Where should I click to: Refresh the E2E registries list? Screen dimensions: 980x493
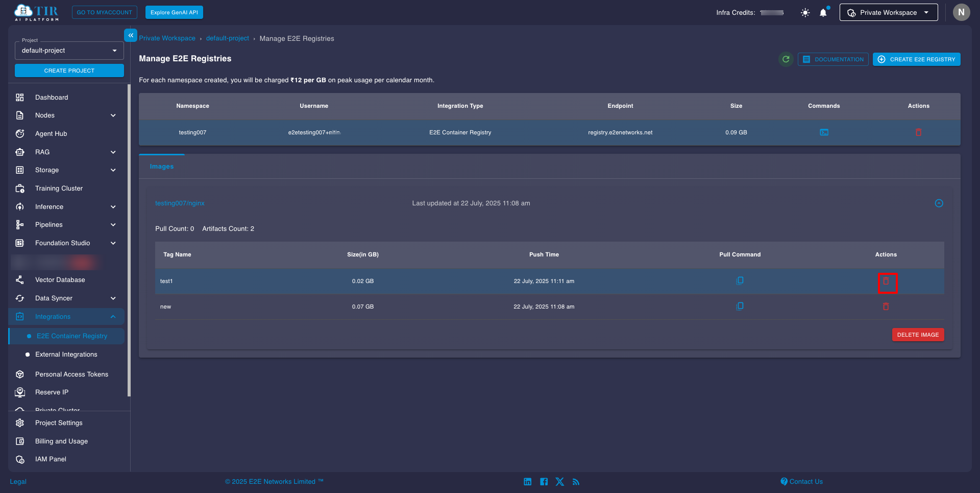coord(786,59)
